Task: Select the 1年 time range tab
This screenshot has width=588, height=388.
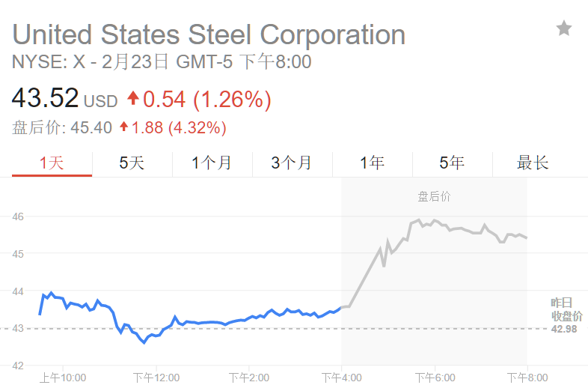Action: click(x=372, y=163)
